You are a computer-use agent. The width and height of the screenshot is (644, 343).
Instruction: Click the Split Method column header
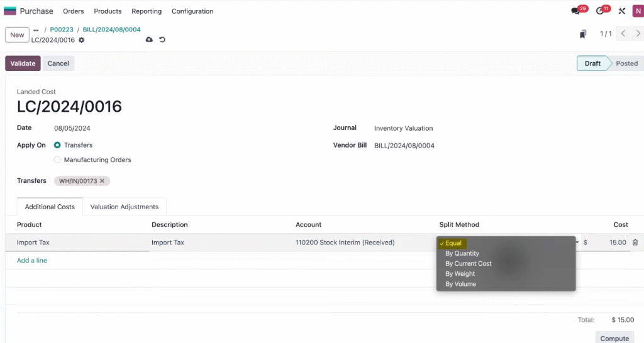pyautogui.click(x=459, y=225)
